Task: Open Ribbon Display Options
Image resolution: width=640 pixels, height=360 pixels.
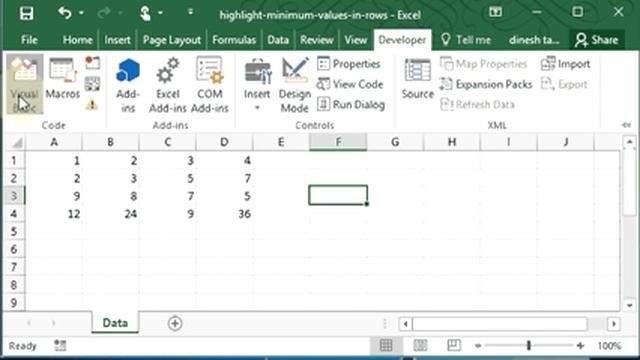Action: 496,12
